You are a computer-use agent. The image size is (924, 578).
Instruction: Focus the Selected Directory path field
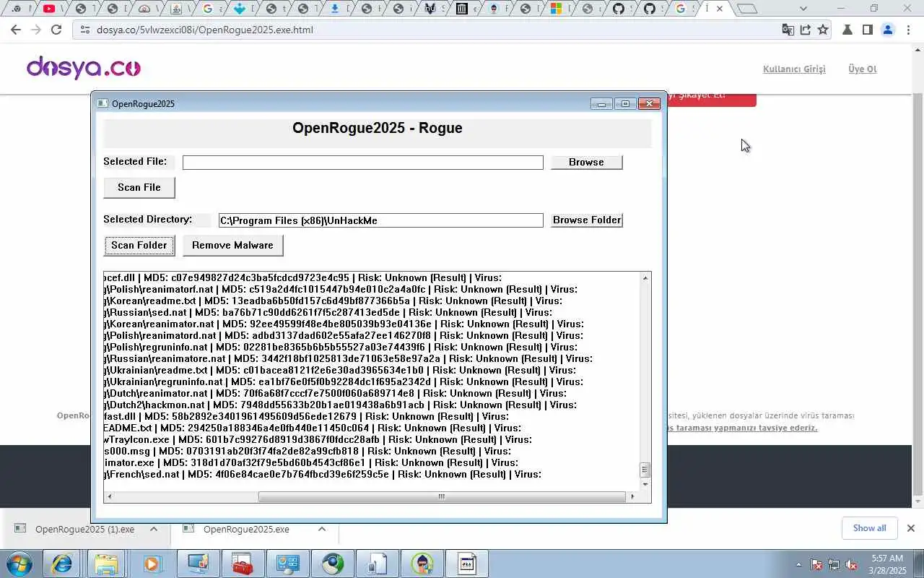tap(380, 220)
